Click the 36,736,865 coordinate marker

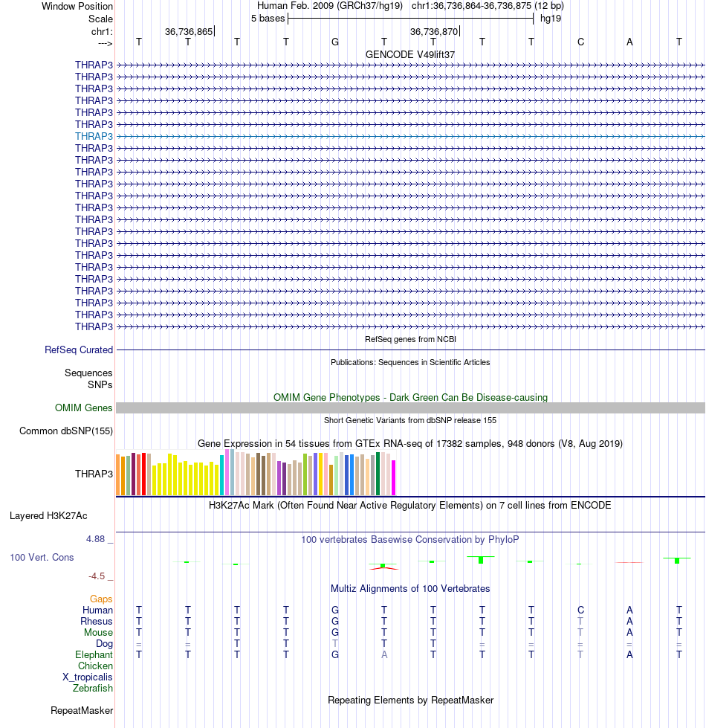point(189,31)
